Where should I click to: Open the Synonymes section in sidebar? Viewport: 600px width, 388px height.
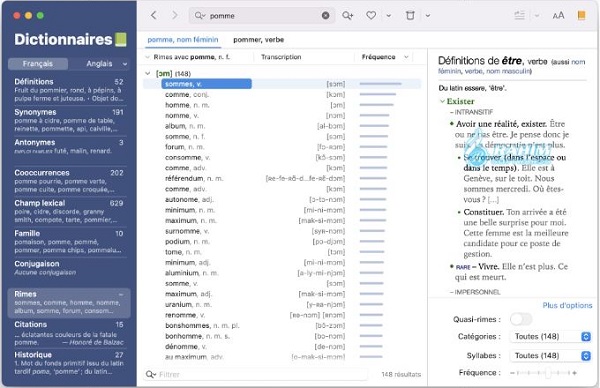pyautogui.click(x=69, y=120)
